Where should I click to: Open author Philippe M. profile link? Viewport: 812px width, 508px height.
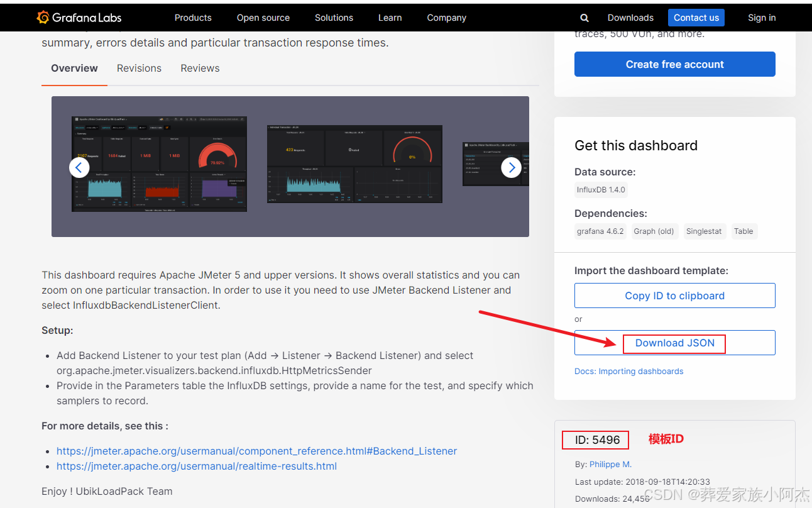click(610, 464)
